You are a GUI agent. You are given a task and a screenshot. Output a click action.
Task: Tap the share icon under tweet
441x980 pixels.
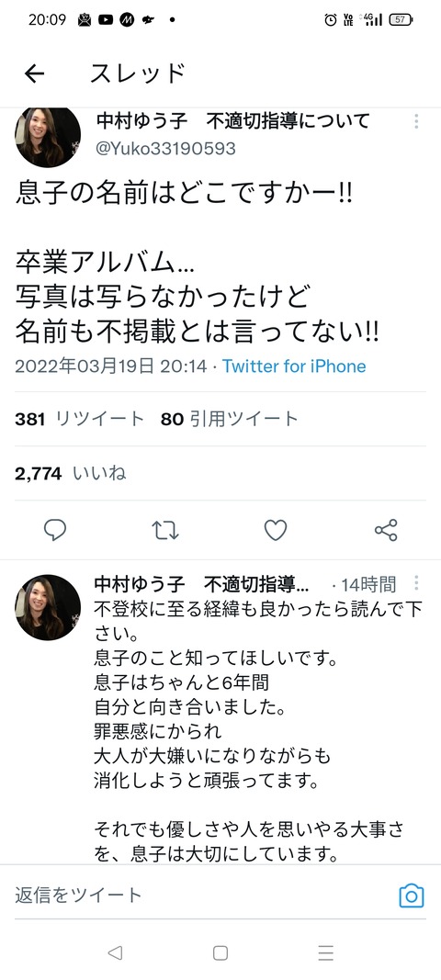[386, 530]
